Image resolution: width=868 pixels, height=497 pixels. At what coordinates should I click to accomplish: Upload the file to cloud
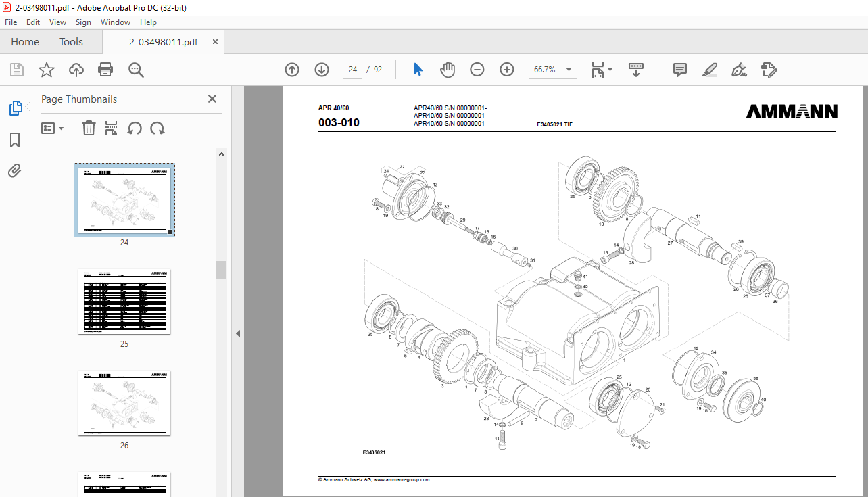(x=76, y=70)
